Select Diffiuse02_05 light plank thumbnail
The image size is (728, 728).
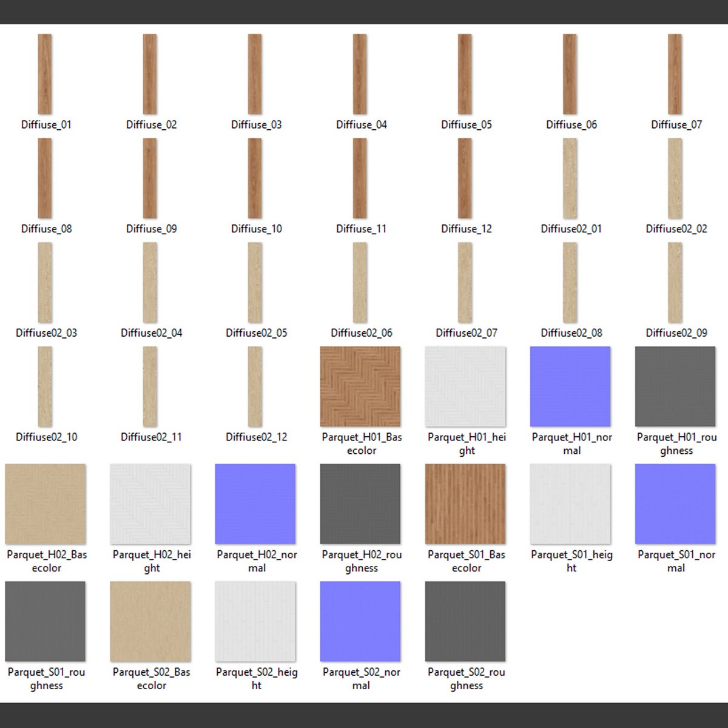(255, 283)
